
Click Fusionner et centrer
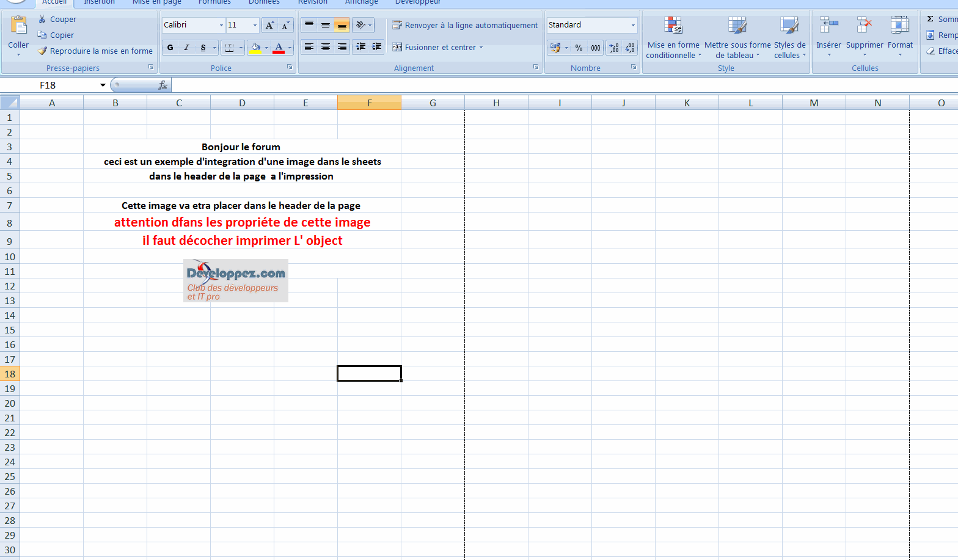pos(434,47)
